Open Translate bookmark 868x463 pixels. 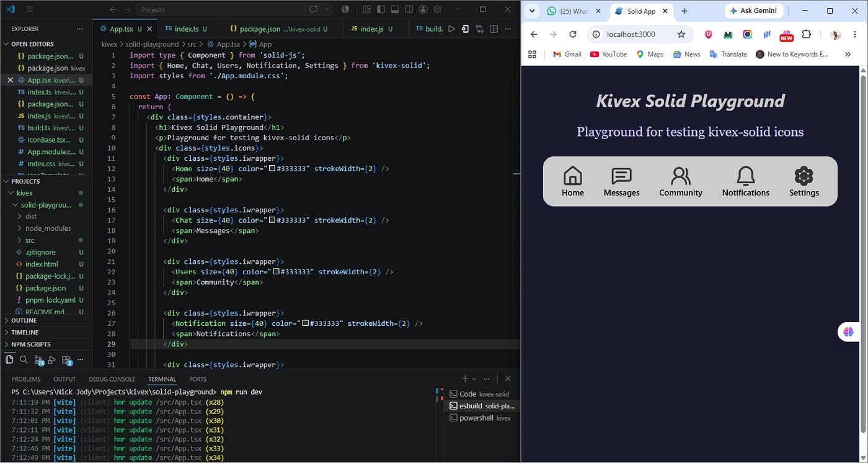tap(728, 54)
